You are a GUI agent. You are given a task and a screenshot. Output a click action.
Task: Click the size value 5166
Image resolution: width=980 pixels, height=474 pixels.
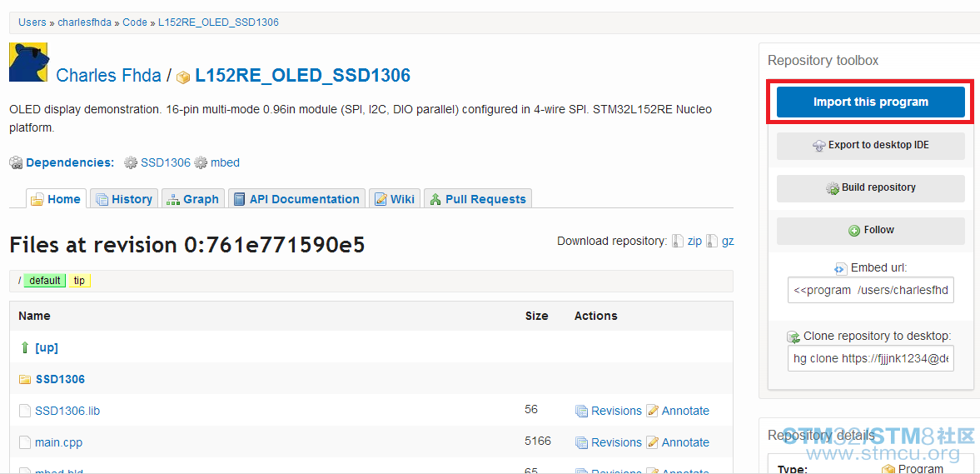coord(538,441)
